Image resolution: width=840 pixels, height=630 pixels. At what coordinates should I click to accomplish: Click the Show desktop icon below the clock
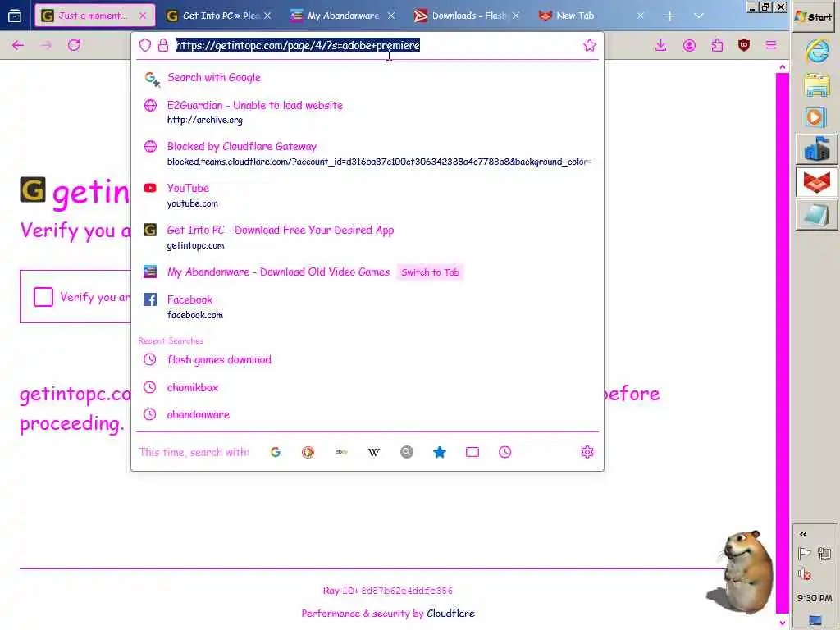tap(815, 620)
